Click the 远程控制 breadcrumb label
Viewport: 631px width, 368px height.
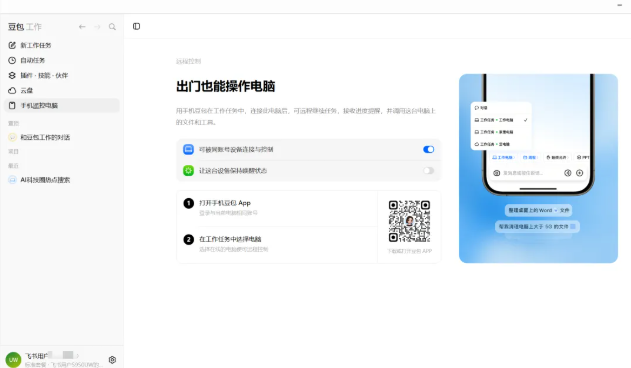188,61
